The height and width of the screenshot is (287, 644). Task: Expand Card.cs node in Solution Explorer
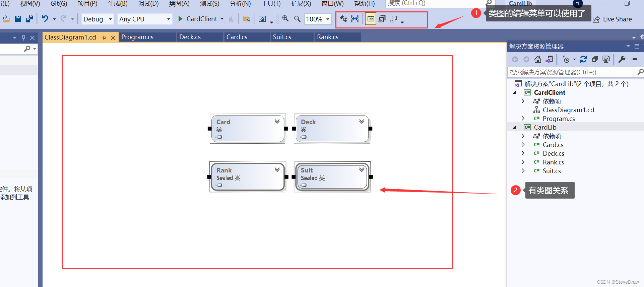pos(523,145)
